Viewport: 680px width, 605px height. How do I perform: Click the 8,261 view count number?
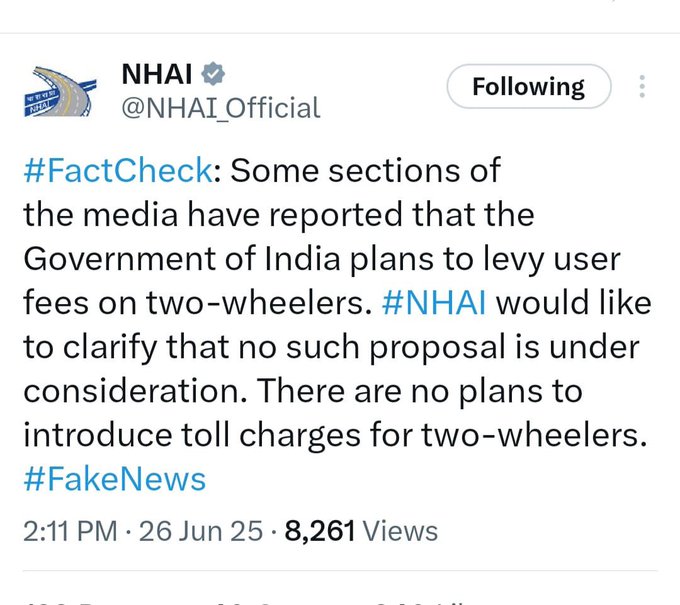tap(320, 531)
